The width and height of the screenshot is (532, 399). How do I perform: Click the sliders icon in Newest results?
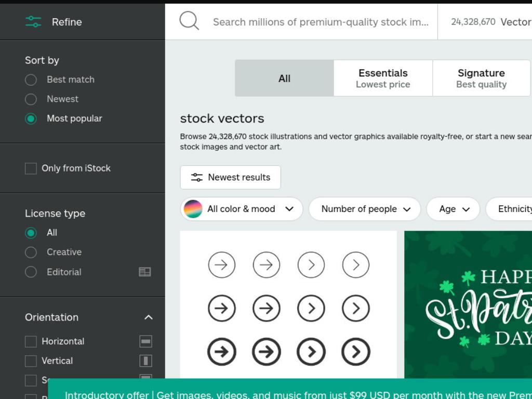click(x=197, y=177)
